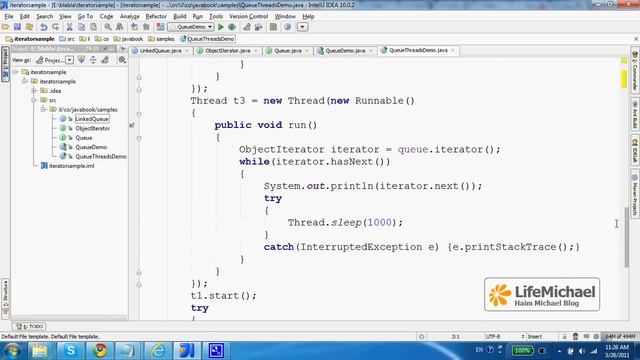Open the Commander side panel

tap(635, 70)
